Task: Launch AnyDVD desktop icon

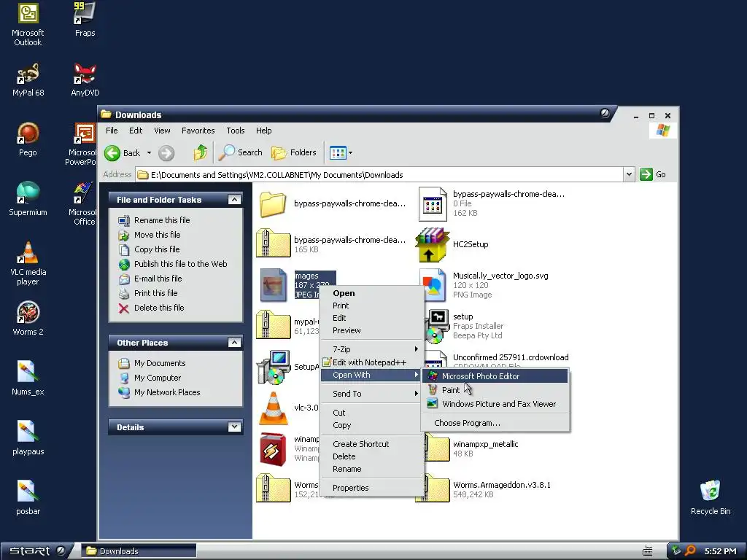Action: pos(85,80)
